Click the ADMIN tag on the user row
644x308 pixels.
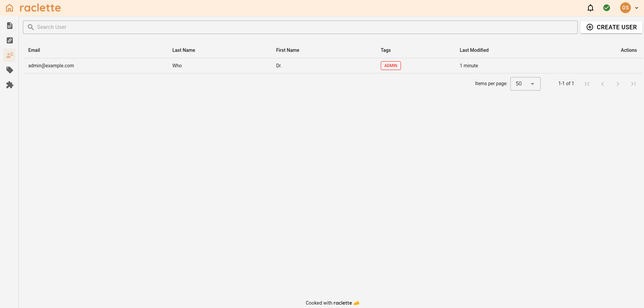(x=391, y=66)
